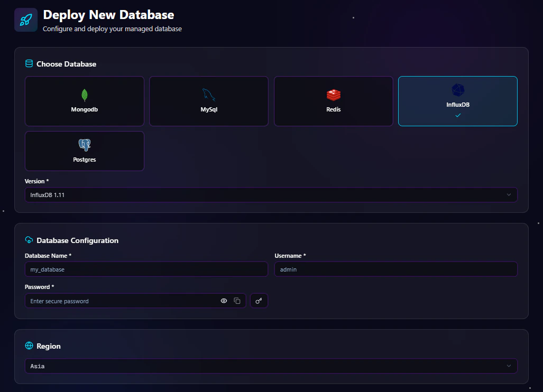Click the MySQL dolphin icon
The image size is (543, 392).
pos(209,95)
